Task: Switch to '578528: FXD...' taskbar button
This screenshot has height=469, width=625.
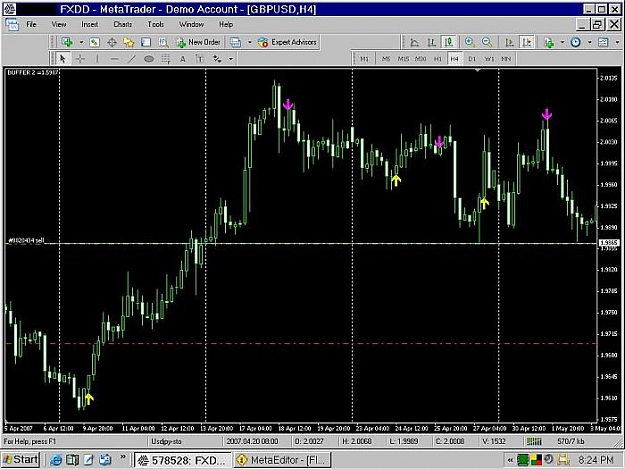Action: pos(183,460)
